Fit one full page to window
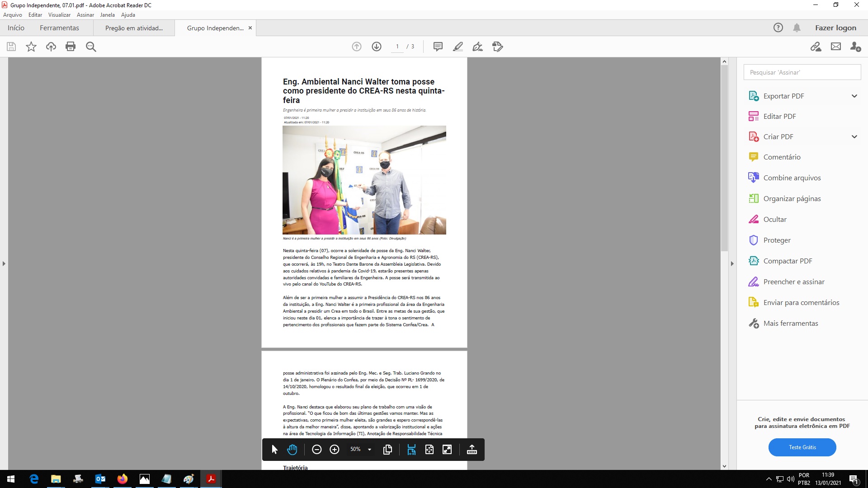Viewport: 868px width, 488px height. pyautogui.click(x=429, y=449)
